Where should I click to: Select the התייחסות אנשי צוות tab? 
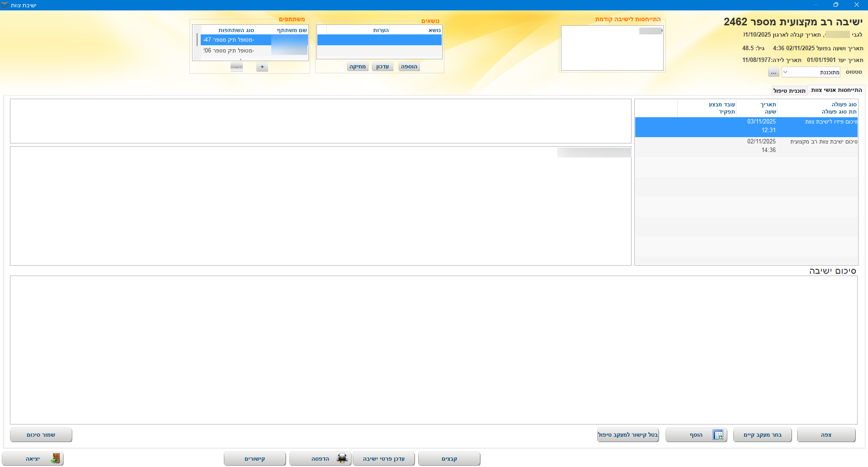(836, 90)
